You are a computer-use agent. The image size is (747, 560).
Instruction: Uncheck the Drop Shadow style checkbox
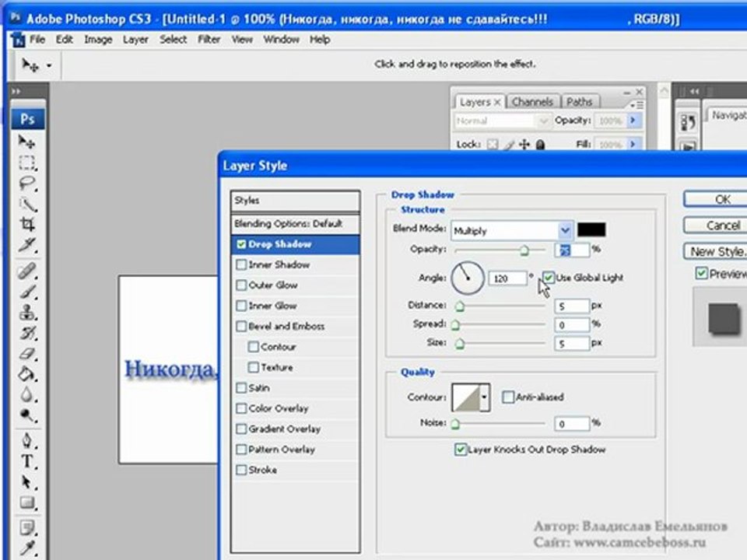click(241, 244)
